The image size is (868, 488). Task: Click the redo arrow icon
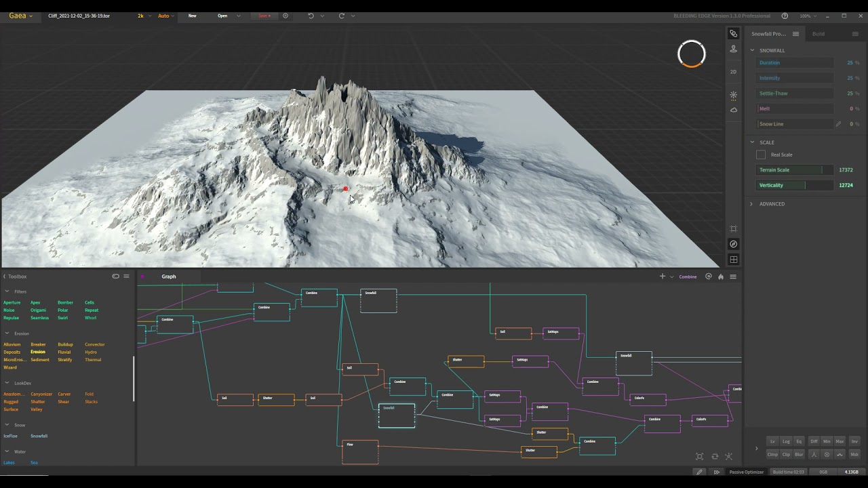(341, 16)
